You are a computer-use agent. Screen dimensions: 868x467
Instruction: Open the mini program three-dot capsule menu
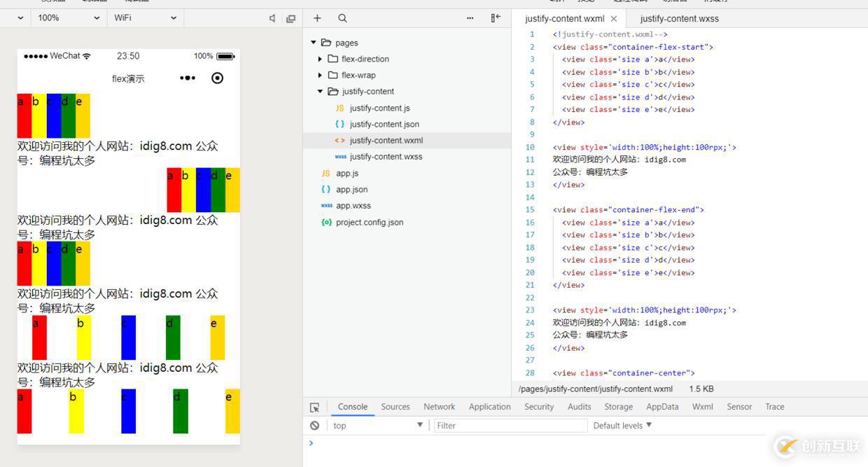pos(188,78)
